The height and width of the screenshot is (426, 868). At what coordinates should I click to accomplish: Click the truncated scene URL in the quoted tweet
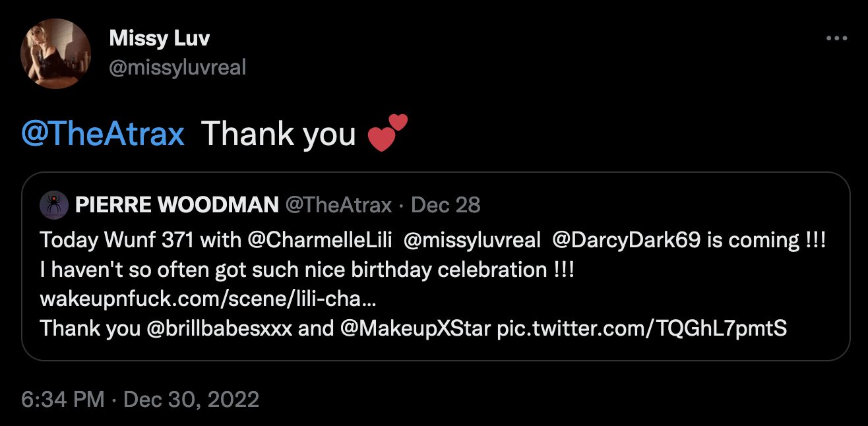[208, 299]
